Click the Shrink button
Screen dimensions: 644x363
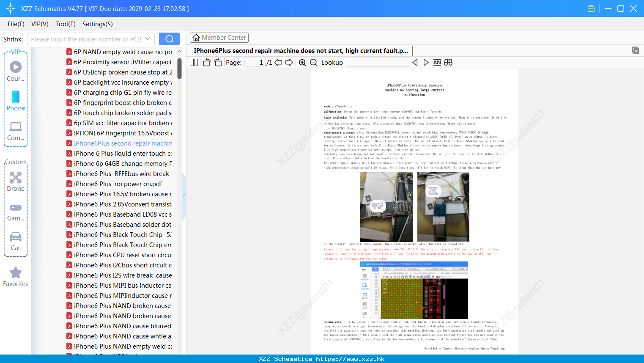coord(12,39)
